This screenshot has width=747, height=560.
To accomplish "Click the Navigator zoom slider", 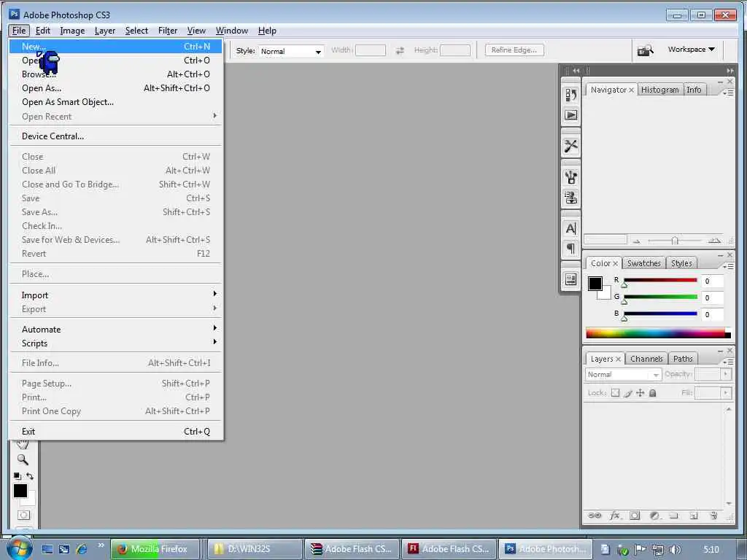I will 674,241.
